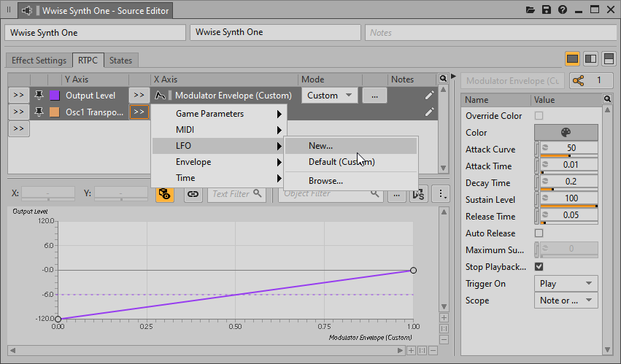Open the Trigger On Play dropdown
The image size is (621, 364).
566,284
